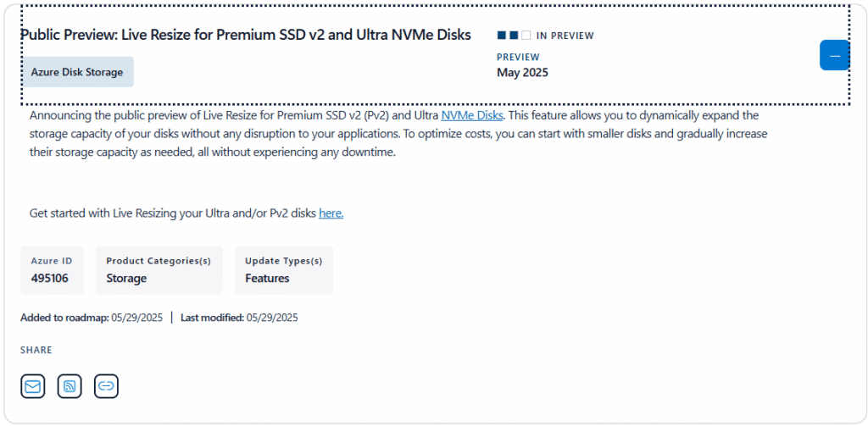Click the Azure ID 495106 box
Screen dimensions: 868x426
[52, 270]
